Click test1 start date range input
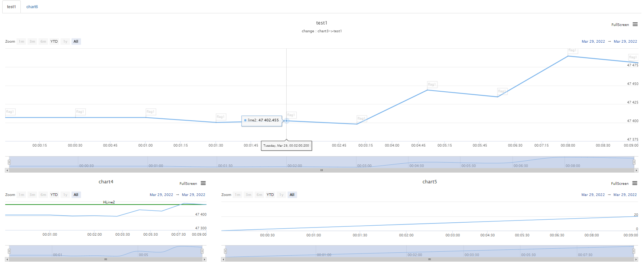Image resolution: width=644 pixels, height=265 pixels. pos(593,42)
